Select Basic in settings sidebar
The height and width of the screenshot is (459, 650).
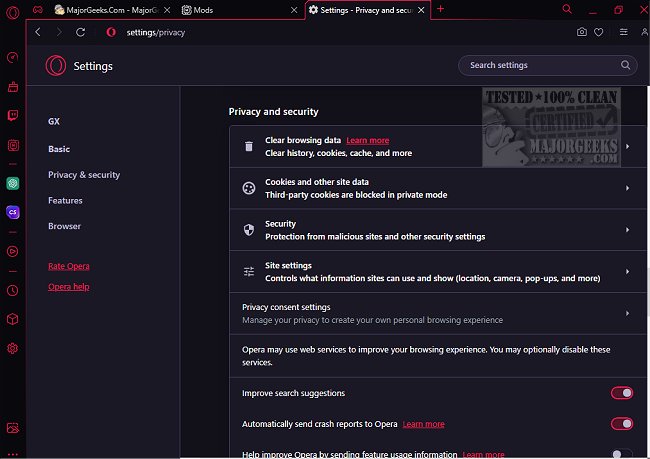(59, 149)
